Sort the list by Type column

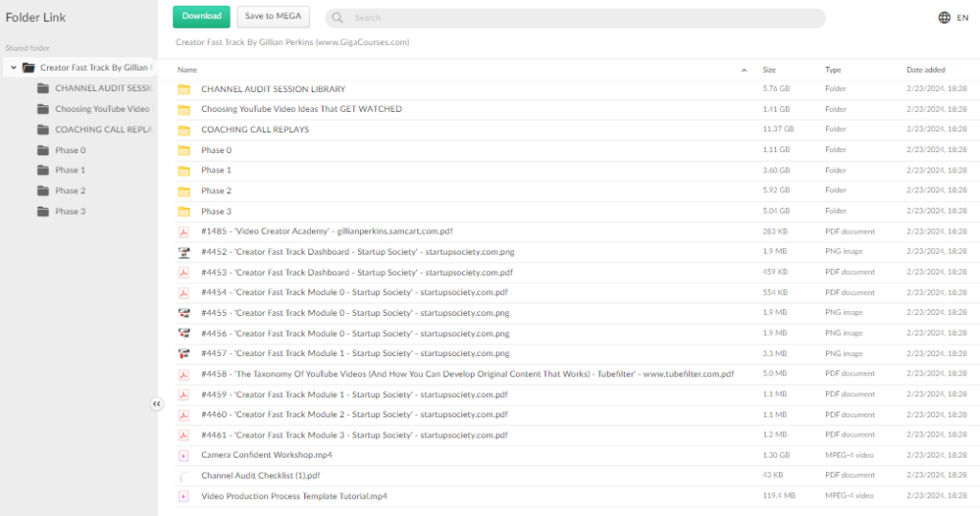point(833,70)
